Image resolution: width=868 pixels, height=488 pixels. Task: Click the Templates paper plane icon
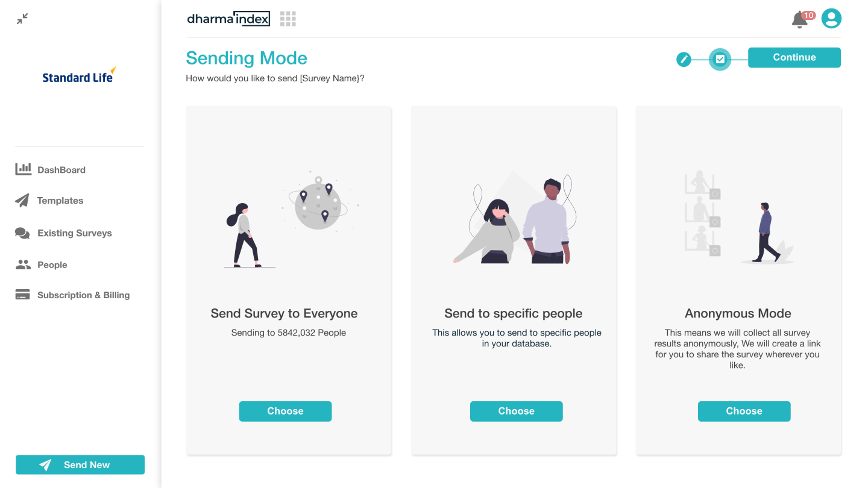click(22, 201)
